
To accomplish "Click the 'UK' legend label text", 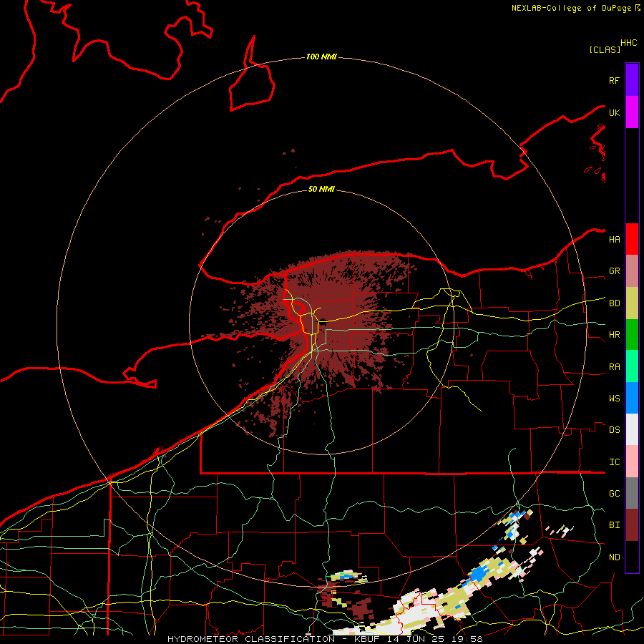I will (615, 112).
